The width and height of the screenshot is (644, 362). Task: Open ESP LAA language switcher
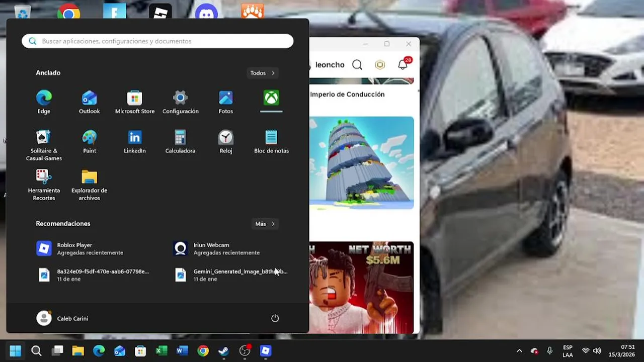pos(568,351)
